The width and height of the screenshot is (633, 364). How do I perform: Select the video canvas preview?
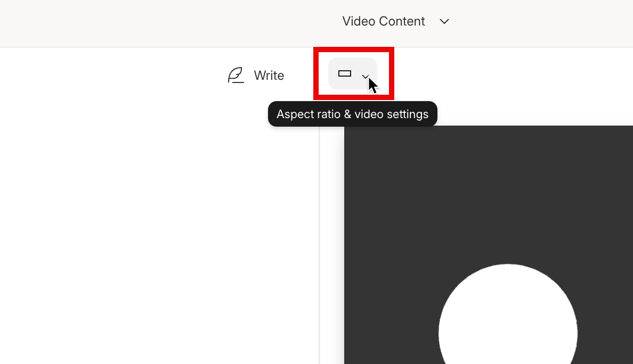[489, 245]
